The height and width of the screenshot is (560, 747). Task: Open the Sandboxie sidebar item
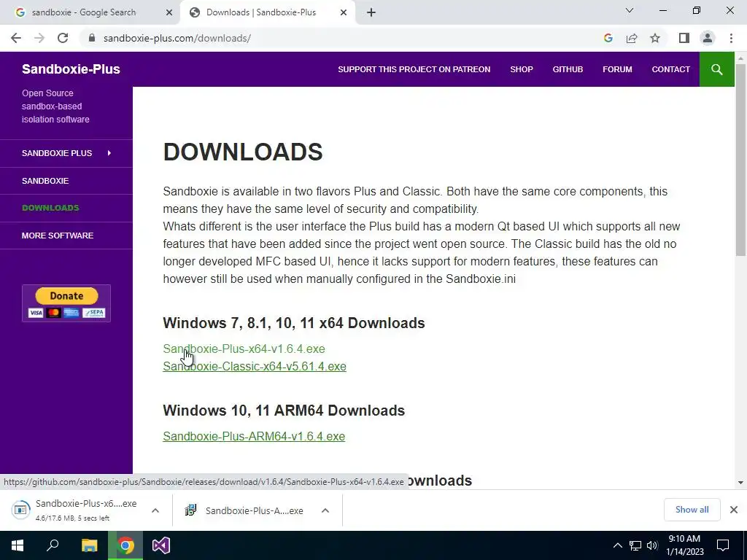pyautogui.click(x=45, y=181)
